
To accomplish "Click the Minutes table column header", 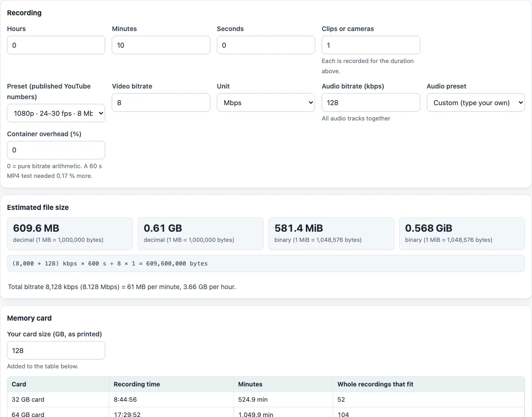I will pos(283,385).
